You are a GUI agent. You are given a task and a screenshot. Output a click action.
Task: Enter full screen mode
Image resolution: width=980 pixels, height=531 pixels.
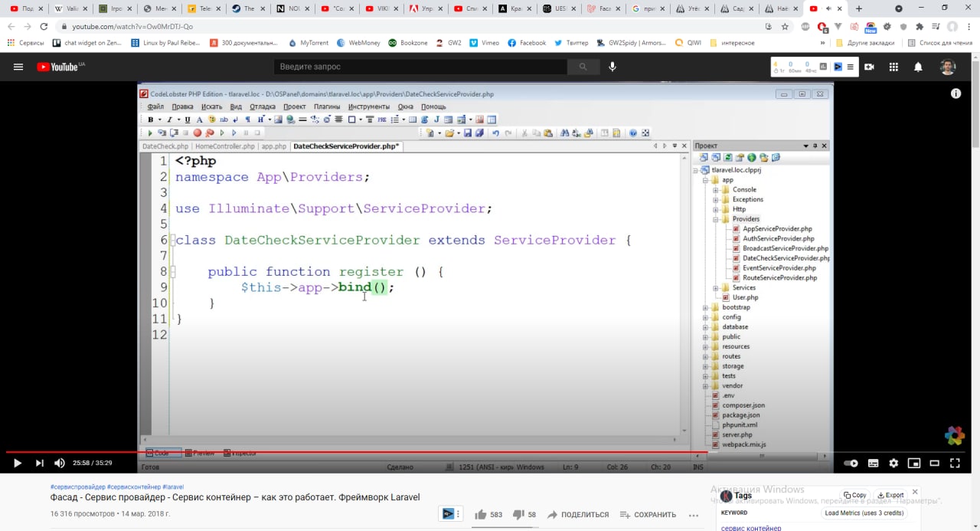[x=955, y=463]
